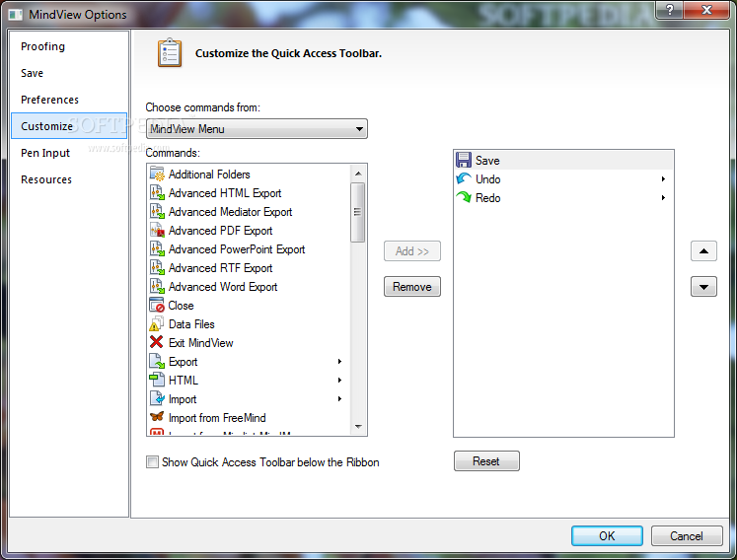Click the Data Files warning icon
This screenshot has height=560, width=737.
point(157,324)
